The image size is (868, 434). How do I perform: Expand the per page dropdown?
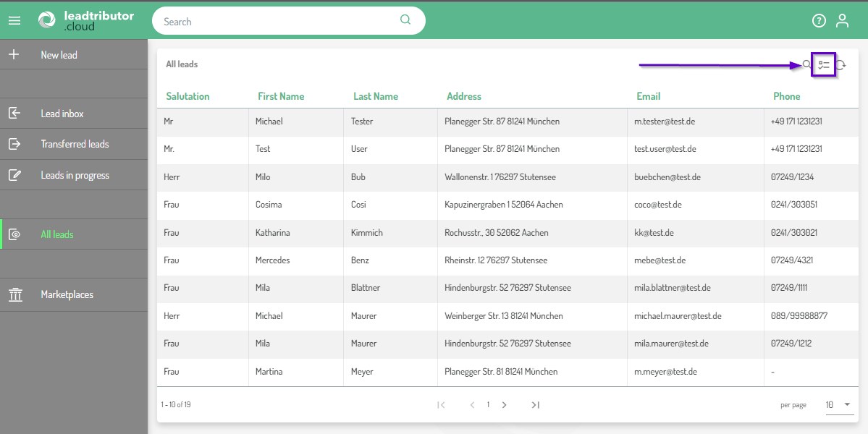[x=839, y=405]
